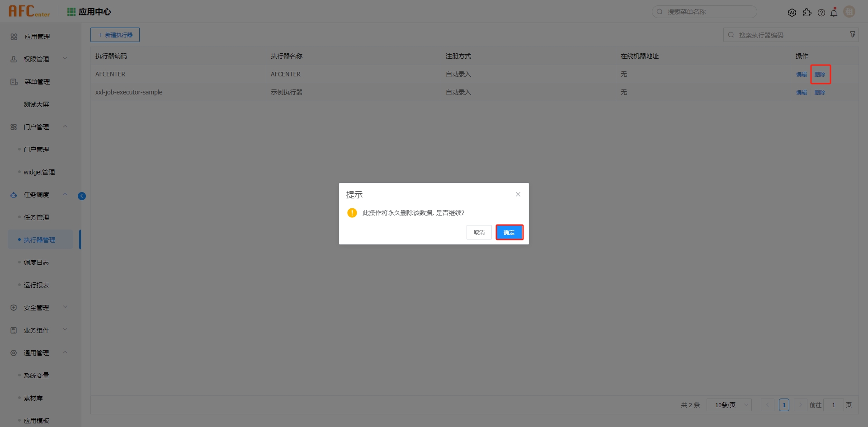868x427 pixels.
Task: Open the notification bell
Action: coord(834,12)
